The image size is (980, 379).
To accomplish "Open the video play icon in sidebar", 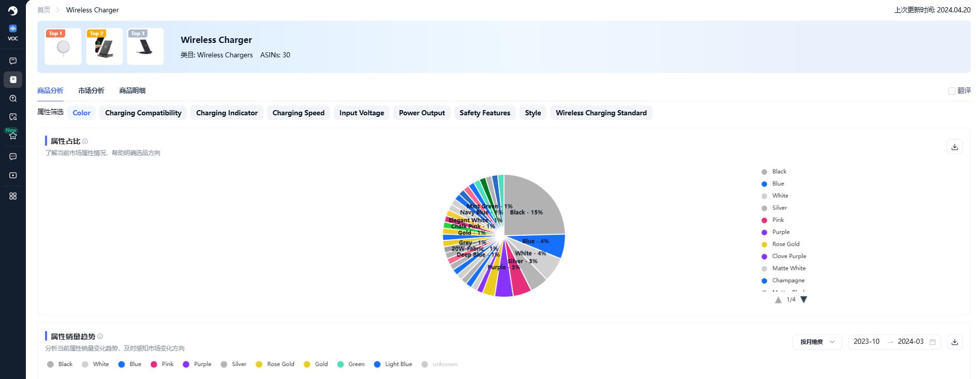I will [x=13, y=175].
